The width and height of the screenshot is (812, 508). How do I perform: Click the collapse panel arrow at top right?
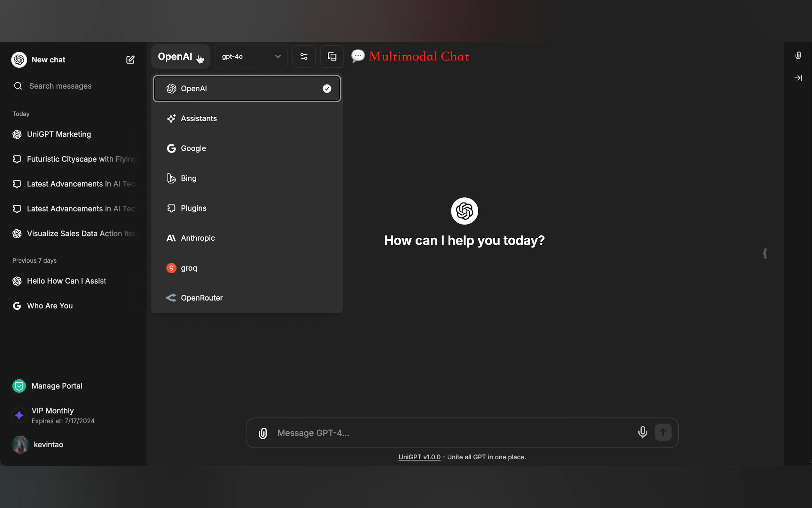point(798,78)
